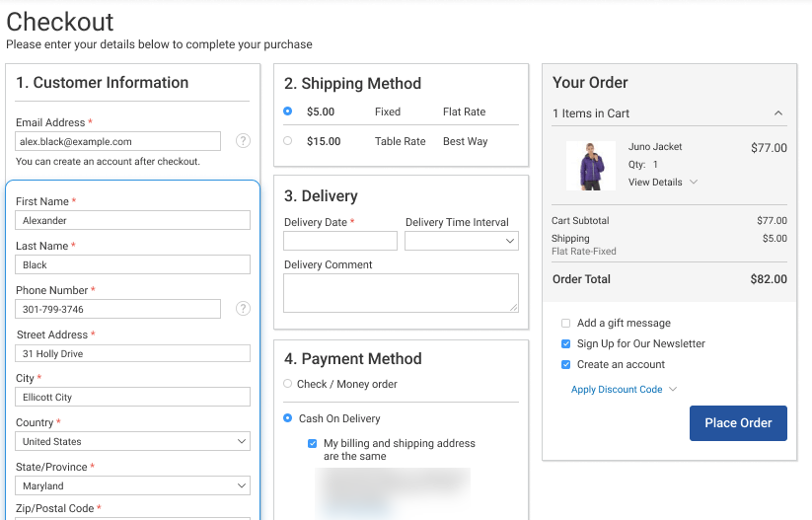Click the Apply Discount Code link
812x520 pixels.
[617, 390]
